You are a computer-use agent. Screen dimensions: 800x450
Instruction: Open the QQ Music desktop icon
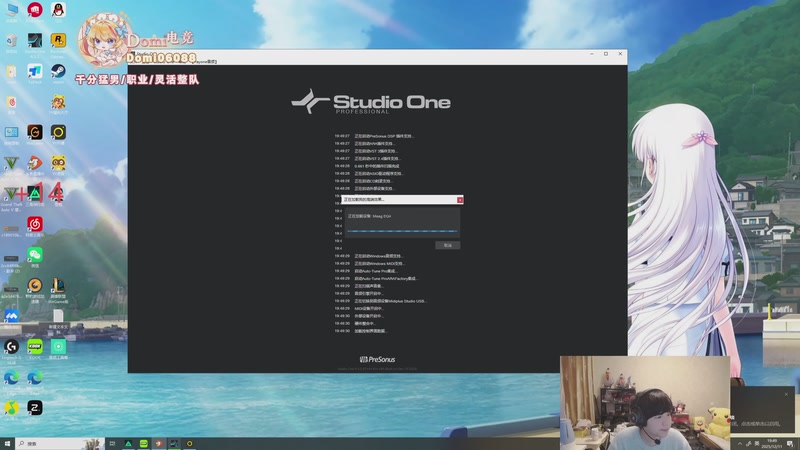(x=11, y=409)
